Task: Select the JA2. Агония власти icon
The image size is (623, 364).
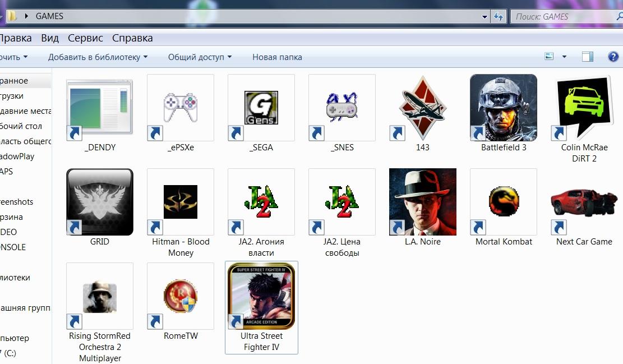Action: coord(261,202)
